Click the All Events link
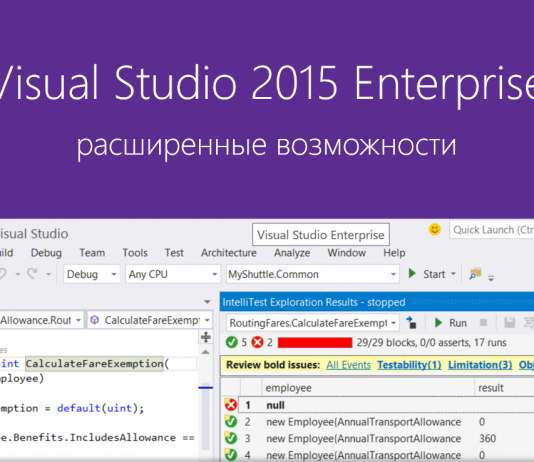Screen dimensions: 534x462 tap(348, 365)
